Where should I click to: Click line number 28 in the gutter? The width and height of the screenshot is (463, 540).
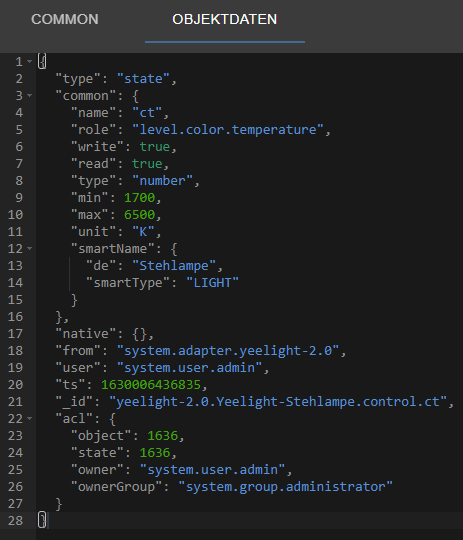pyautogui.click(x=16, y=521)
